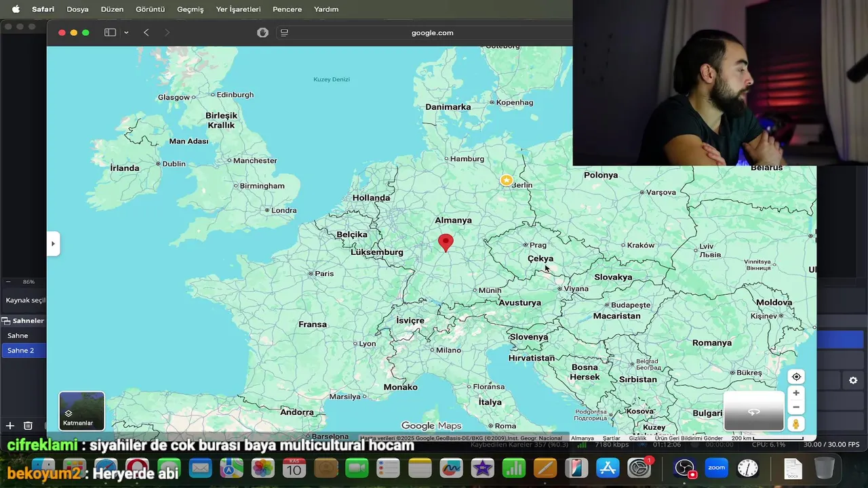Open the Pencere menu
Image resolution: width=868 pixels, height=488 pixels.
287,9
